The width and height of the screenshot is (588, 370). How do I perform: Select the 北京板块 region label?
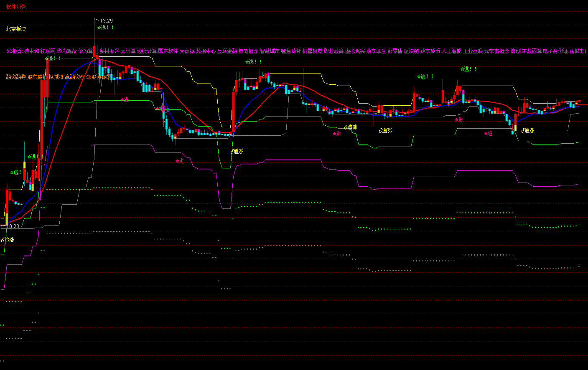[16, 29]
